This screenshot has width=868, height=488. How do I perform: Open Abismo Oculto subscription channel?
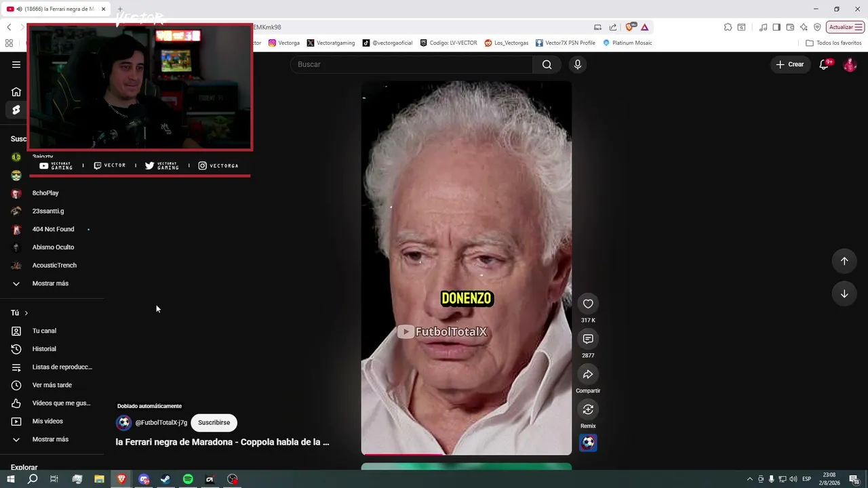52,247
